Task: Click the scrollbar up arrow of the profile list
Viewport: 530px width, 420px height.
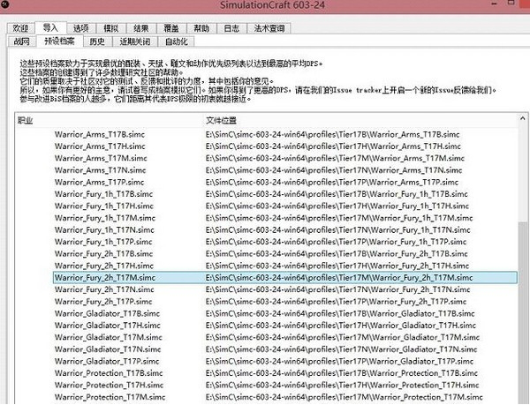Action: (523, 118)
